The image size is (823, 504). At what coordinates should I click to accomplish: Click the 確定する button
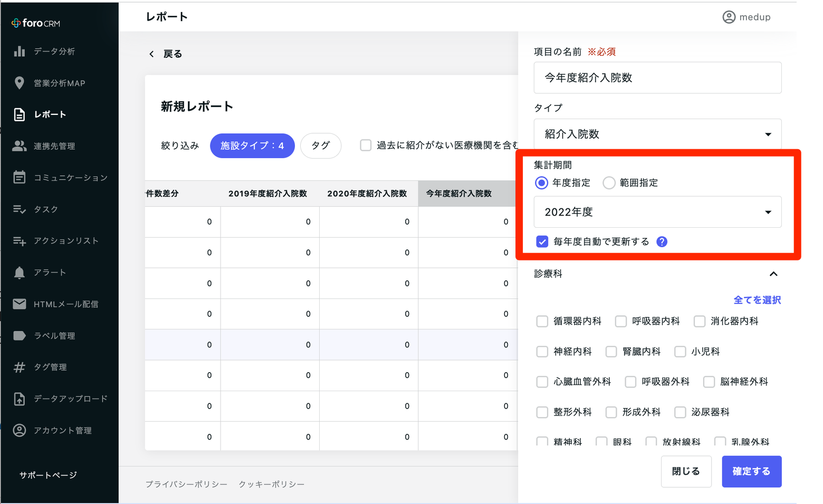(751, 471)
